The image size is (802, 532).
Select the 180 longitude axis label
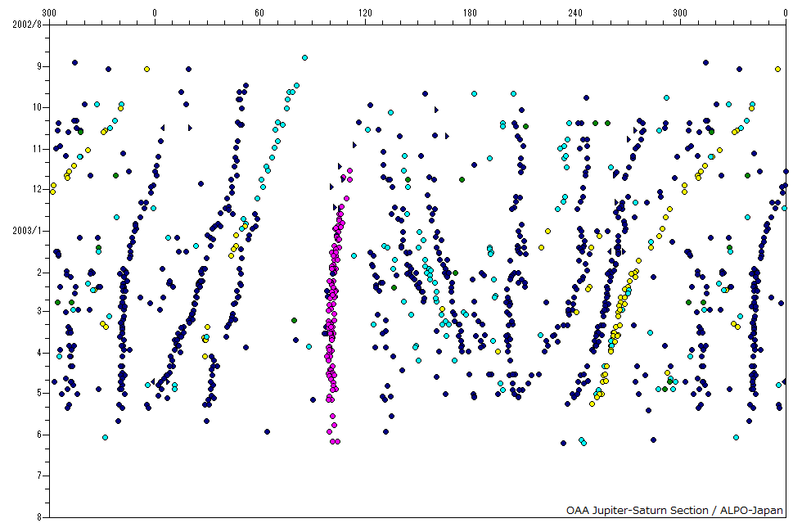tap(470, 13)
